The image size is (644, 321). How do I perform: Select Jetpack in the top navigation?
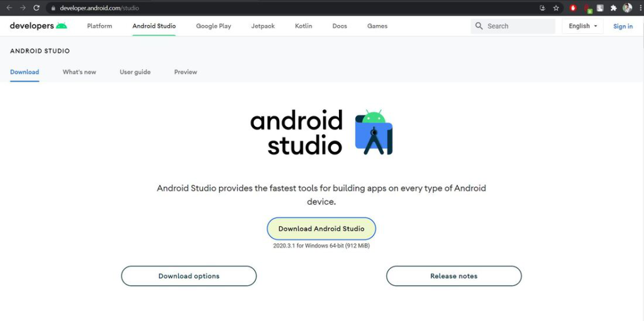263,26
